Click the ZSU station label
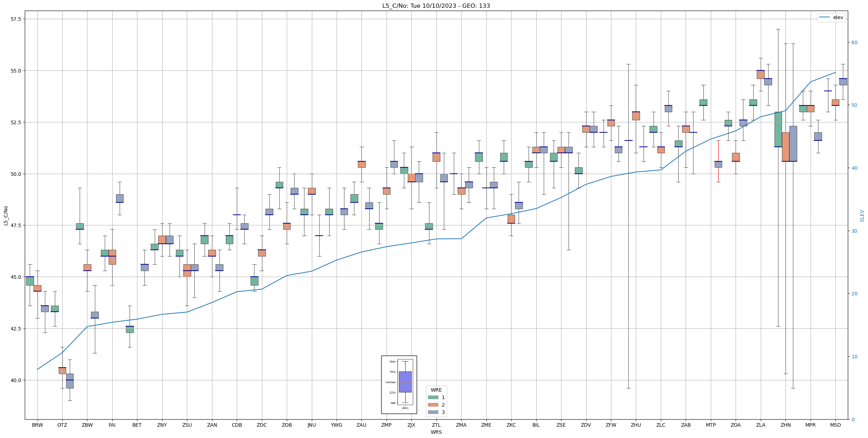The image size is (868, 438). pyautogui.click(x=187, y=425)
